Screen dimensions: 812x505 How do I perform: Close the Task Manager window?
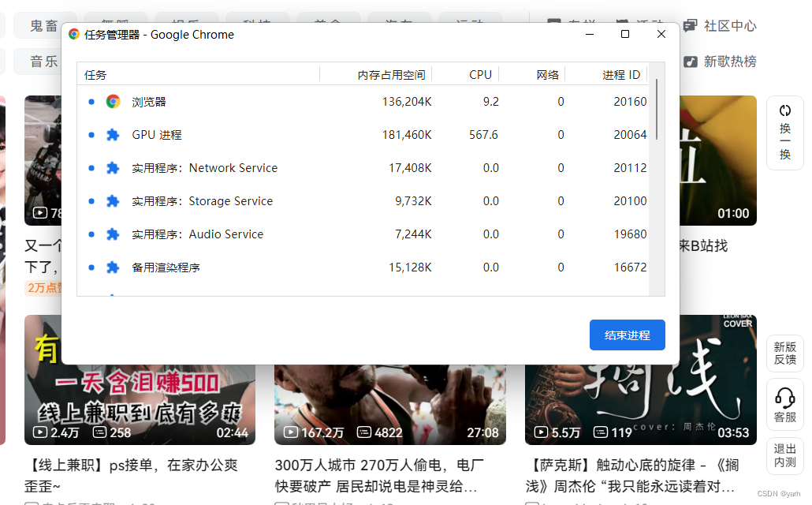(661, 34)
